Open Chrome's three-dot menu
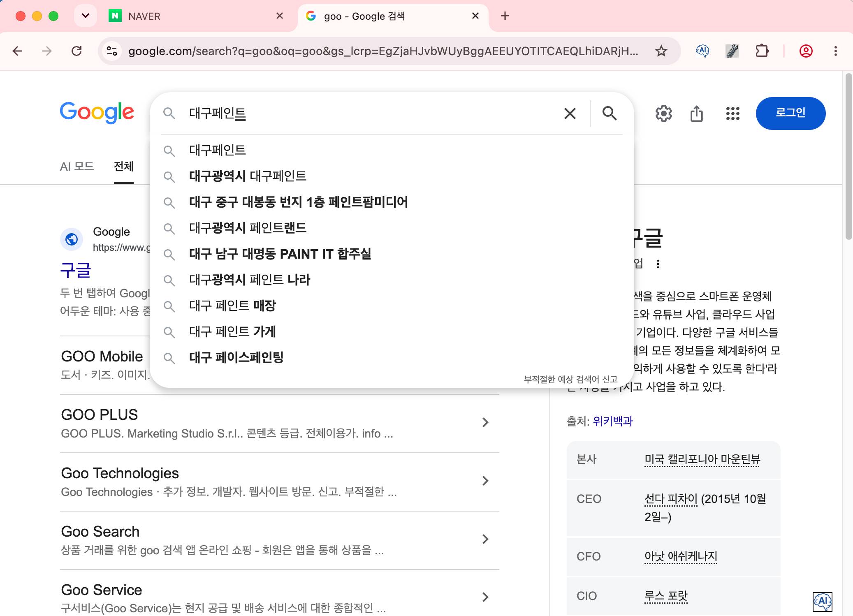This screenshot has width=853, height=616. (x=835, y=51)
